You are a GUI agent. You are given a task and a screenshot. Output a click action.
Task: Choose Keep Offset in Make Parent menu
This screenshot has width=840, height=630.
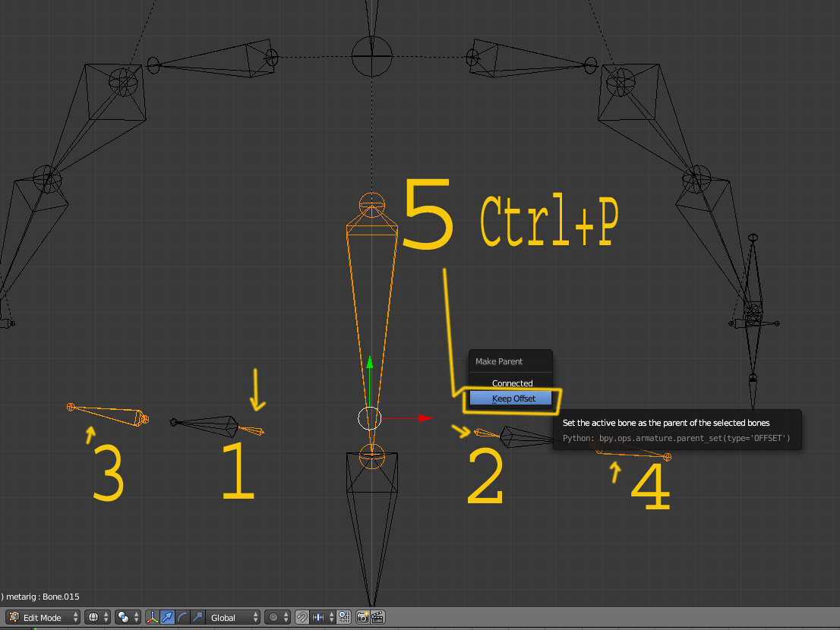click(x=510, y=398)
